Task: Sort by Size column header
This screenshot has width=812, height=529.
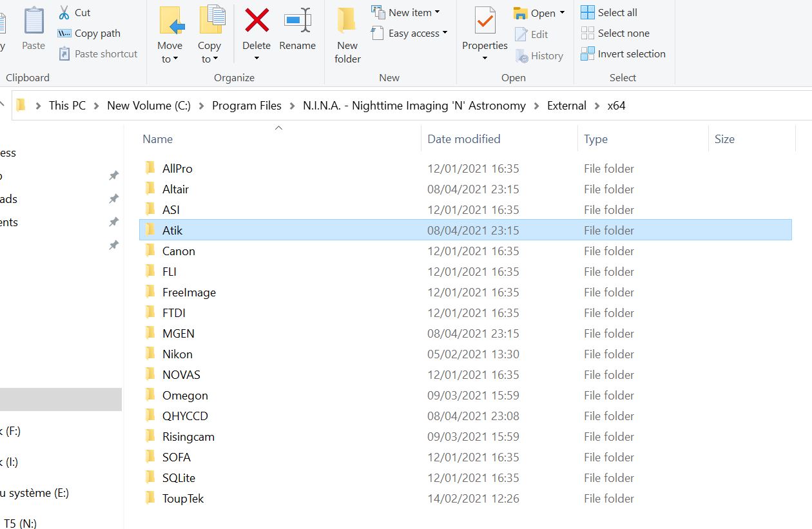Action: [x=724, y=139]
